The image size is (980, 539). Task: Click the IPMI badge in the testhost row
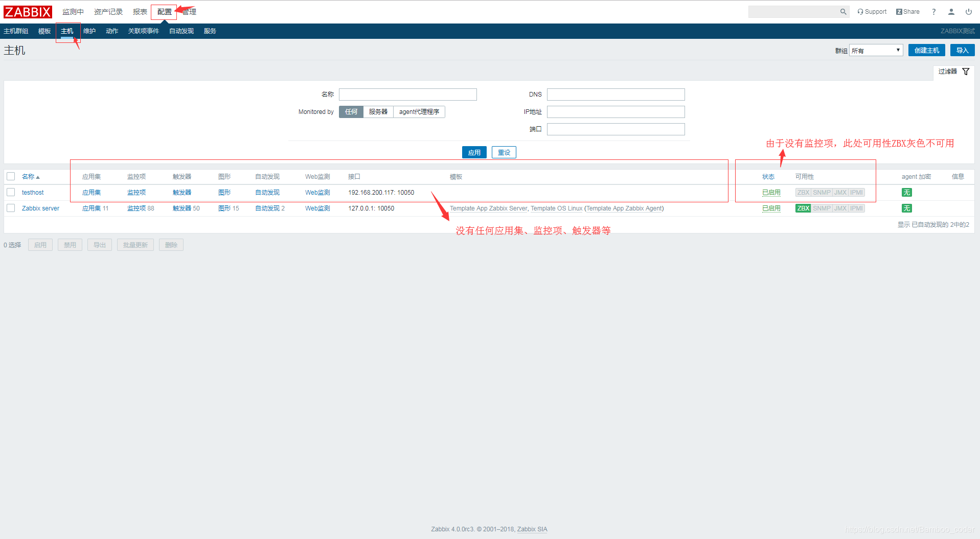[x=856, y=193]
